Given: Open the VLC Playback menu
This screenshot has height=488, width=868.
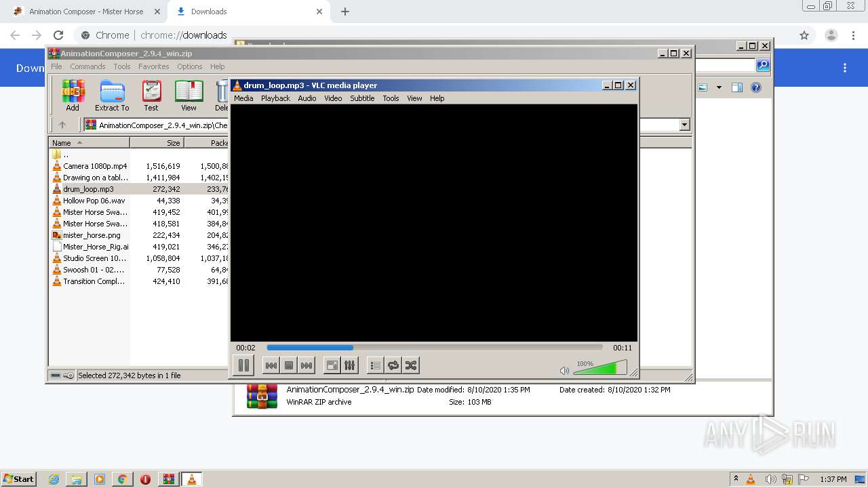Looking at the screenshot, I should 275,98.
